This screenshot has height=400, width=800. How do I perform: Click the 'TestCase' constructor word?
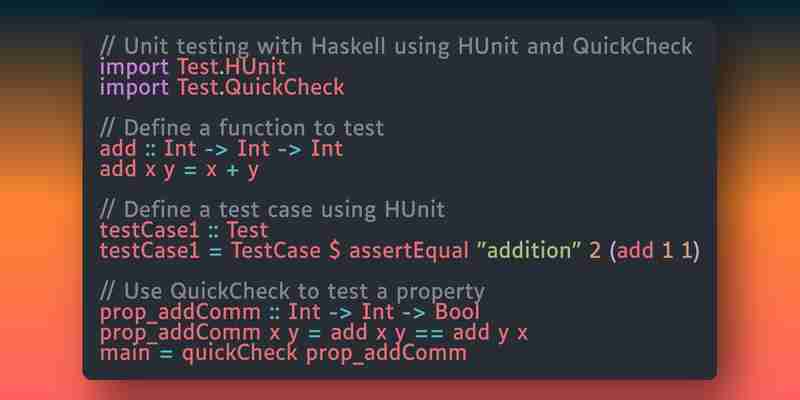coord(276,251)
